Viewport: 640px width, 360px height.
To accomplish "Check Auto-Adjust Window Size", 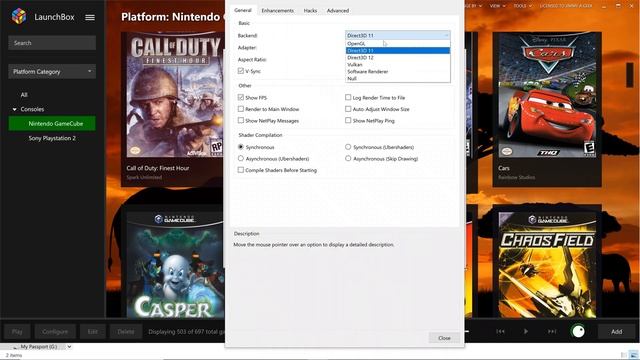I will [348, 109].
